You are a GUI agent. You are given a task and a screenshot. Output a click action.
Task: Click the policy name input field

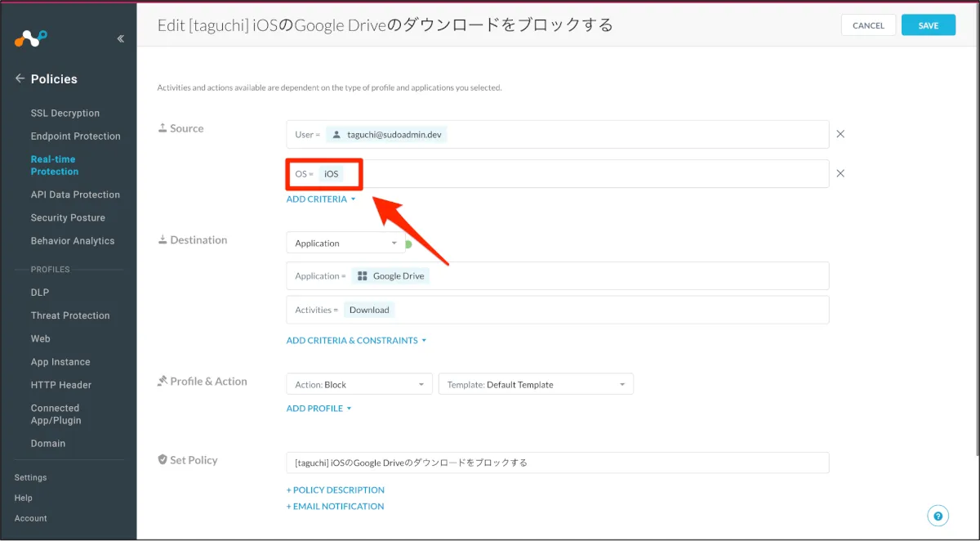557,463
